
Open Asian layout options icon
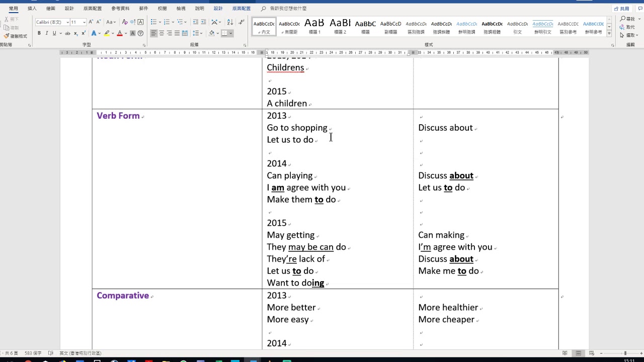click(x=216, y=22)
